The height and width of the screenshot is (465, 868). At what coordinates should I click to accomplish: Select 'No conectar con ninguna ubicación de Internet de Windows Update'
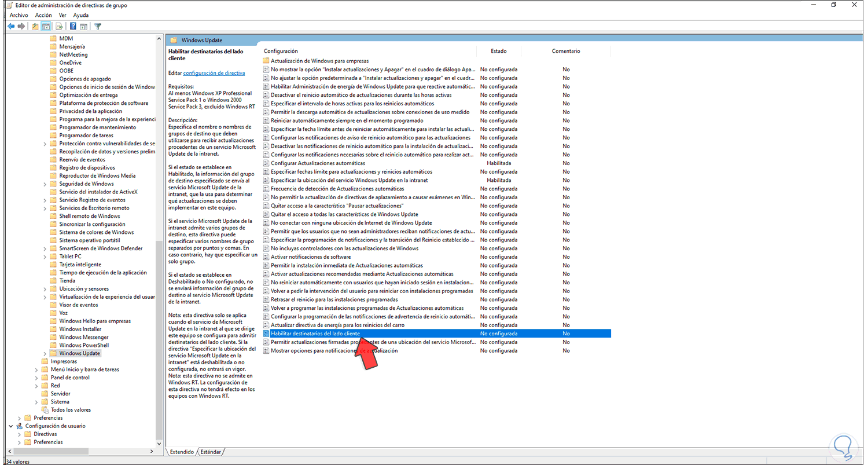[351, 223]
